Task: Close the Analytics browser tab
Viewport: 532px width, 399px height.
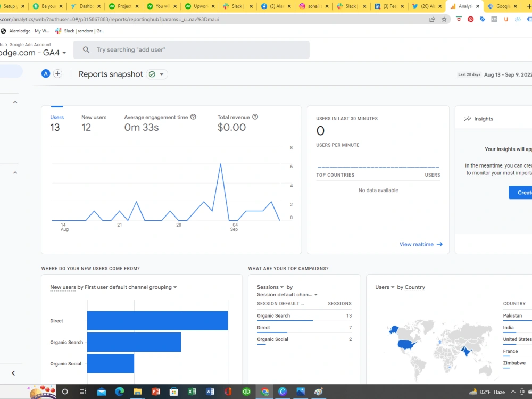Action: pyautogui.click(x=477, y=6)
